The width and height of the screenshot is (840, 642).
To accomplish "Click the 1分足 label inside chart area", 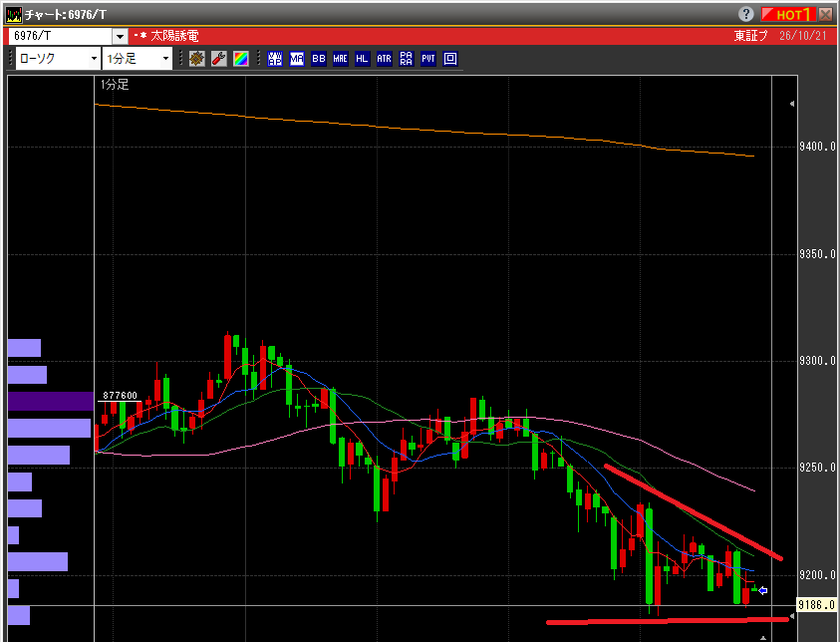I will [115, 85].
